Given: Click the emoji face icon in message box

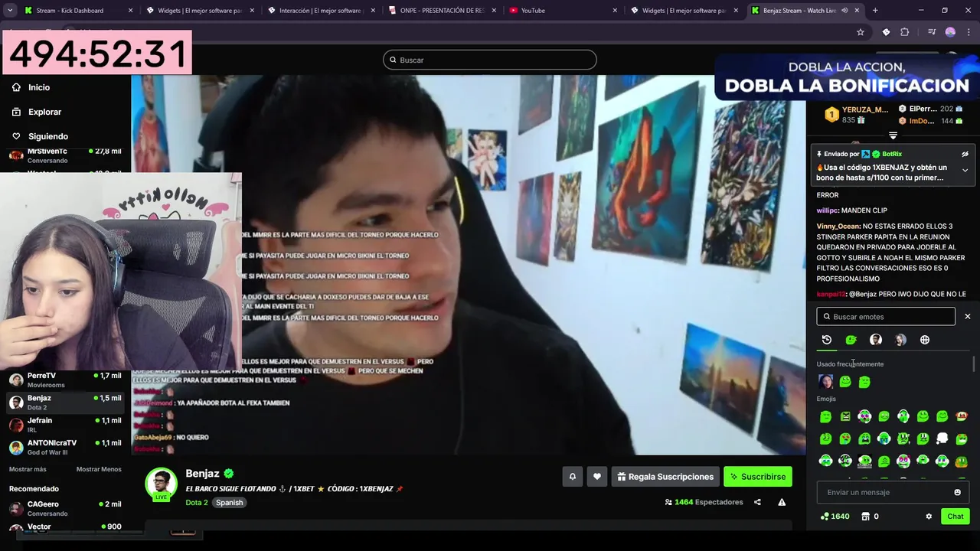Looking at the screenshot, I should (957, 492).
